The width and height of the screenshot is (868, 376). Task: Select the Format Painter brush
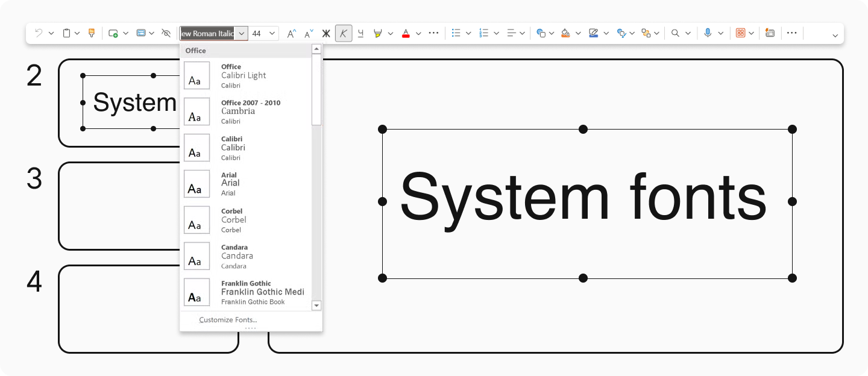click(92, 33)
